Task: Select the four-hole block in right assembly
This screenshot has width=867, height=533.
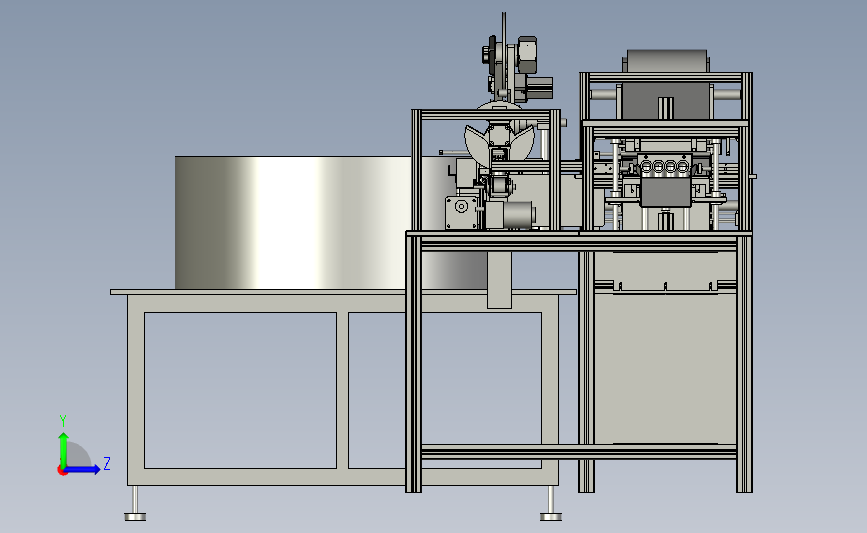Action: (x=664, y=166)
